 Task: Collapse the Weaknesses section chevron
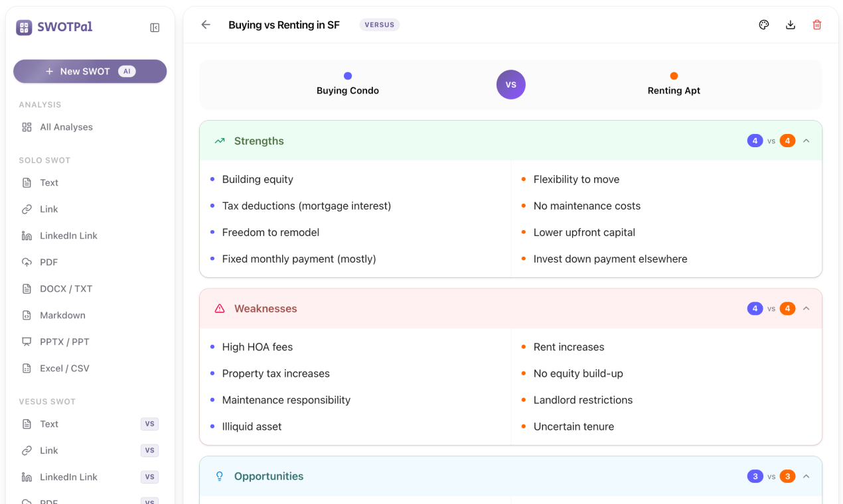pyautogui.click(x=806, y=308)
